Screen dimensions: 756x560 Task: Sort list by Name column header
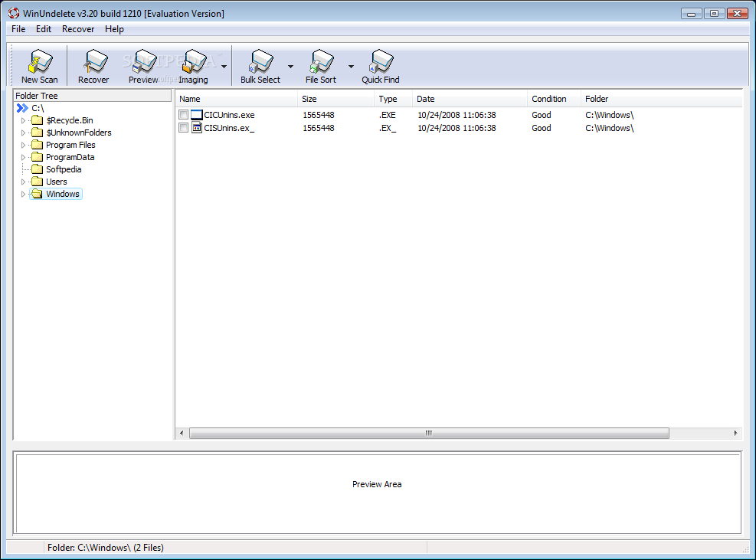236,99
